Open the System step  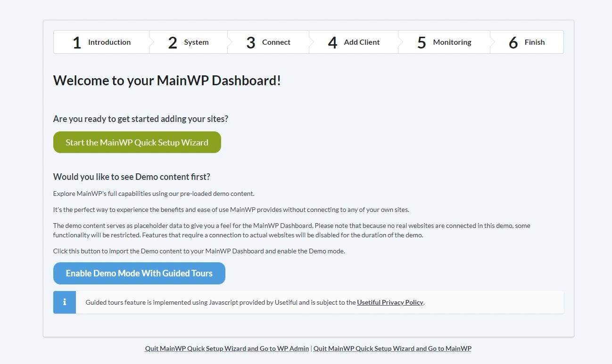click(x=196, y=42)
